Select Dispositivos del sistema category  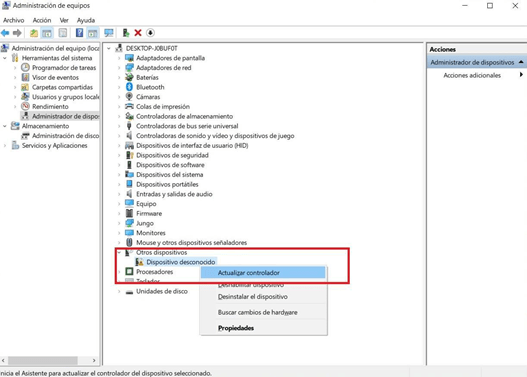(169, 174)
